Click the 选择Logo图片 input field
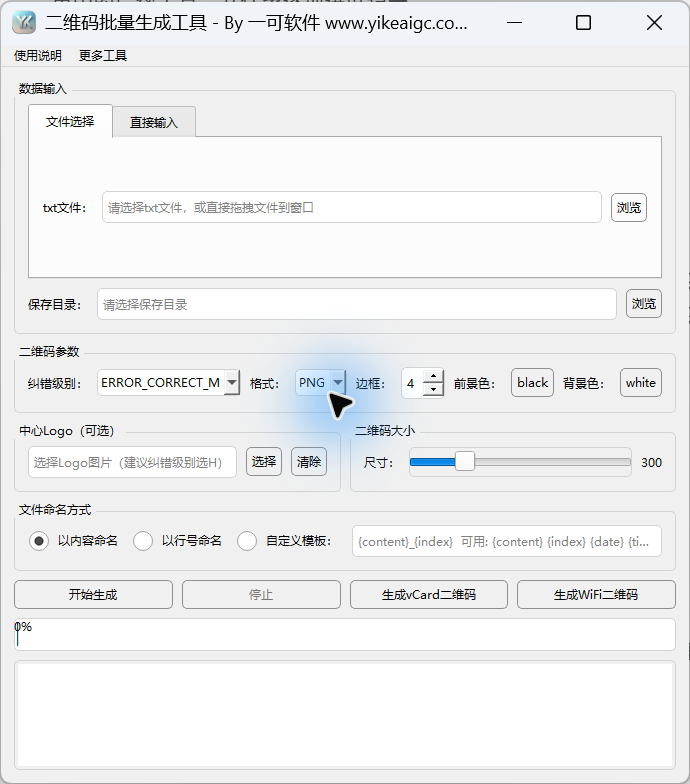 132,462
